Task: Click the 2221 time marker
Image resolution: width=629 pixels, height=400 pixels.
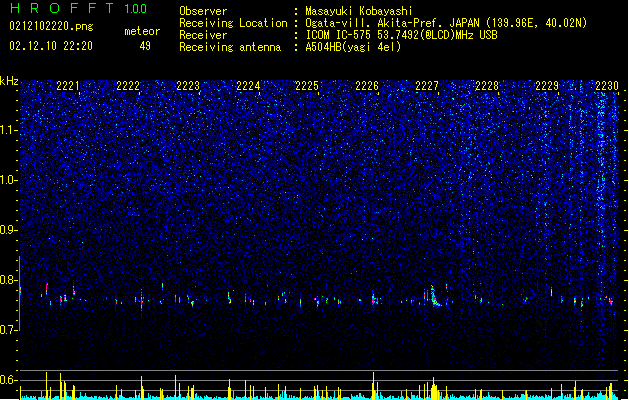Action: coord(68,86)
